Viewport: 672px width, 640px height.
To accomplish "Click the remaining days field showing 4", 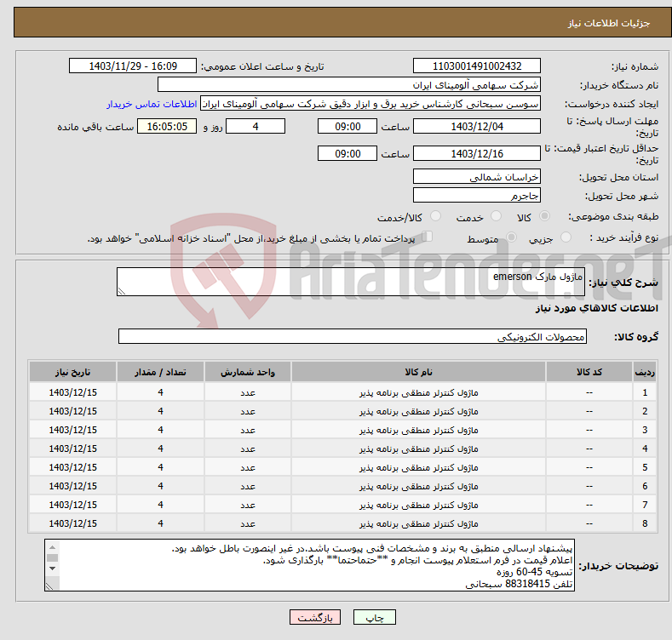I will coord(256,126).
